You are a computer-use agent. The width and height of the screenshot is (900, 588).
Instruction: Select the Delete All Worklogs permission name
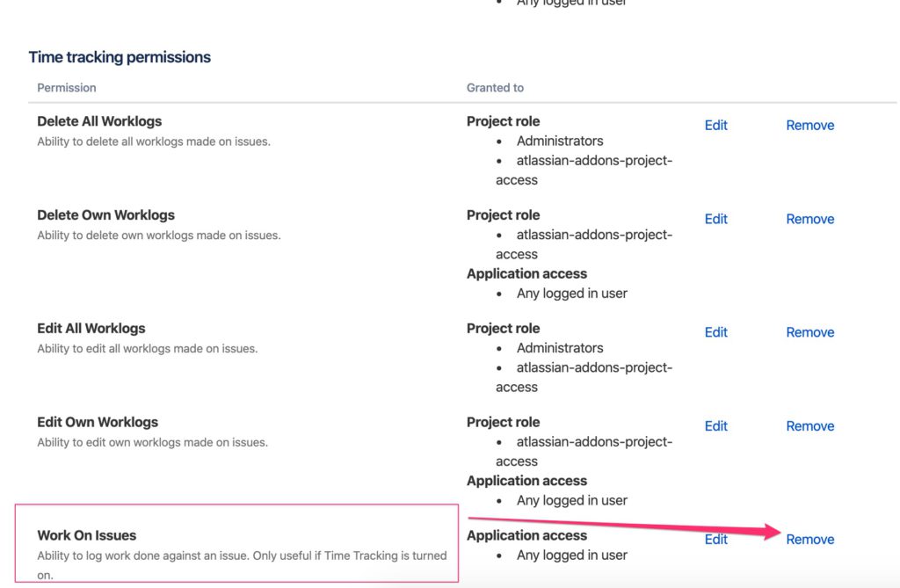tap(99, 120)
